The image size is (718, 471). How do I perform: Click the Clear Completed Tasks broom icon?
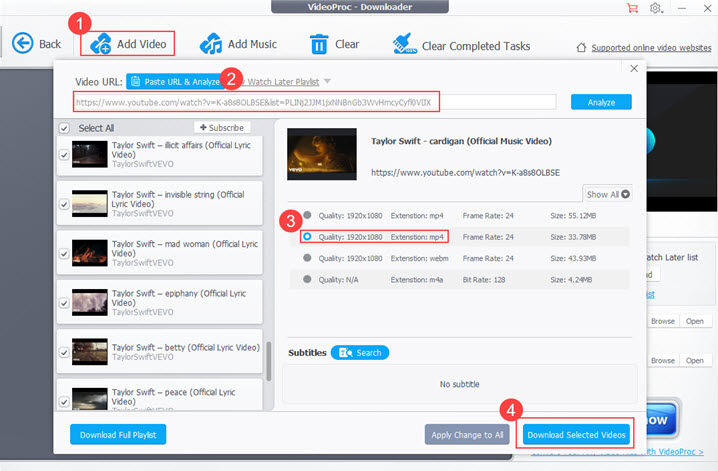pos(404,43)
